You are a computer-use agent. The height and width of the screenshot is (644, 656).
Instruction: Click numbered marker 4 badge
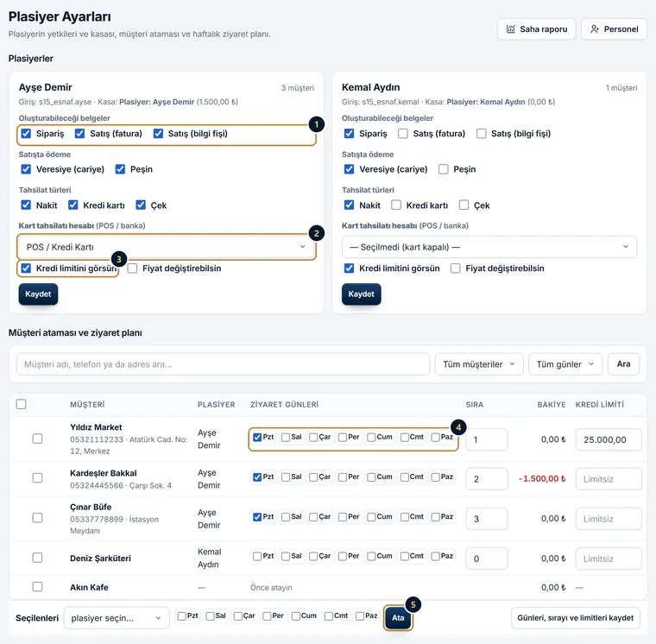click(458, 427)
